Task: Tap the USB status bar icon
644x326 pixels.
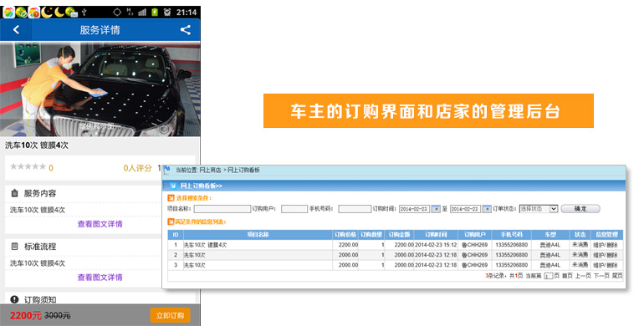Action: [x=84, y=12]
